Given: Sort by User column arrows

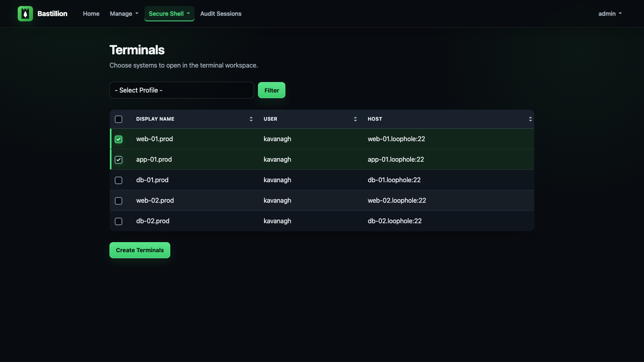Looking at the screenshot, I should click(355, 119).
